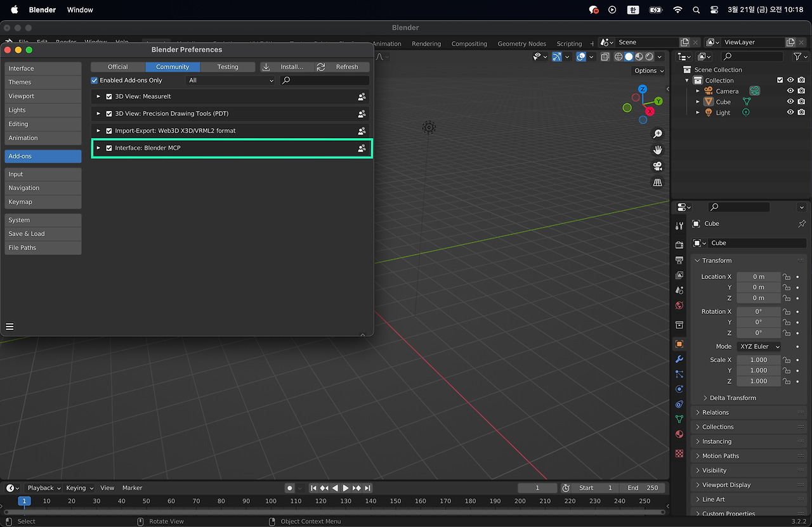The width and height of the screenshot is (812, 527).
Task: Click the preferences hamburger menu icon
Action: point(10,327)
